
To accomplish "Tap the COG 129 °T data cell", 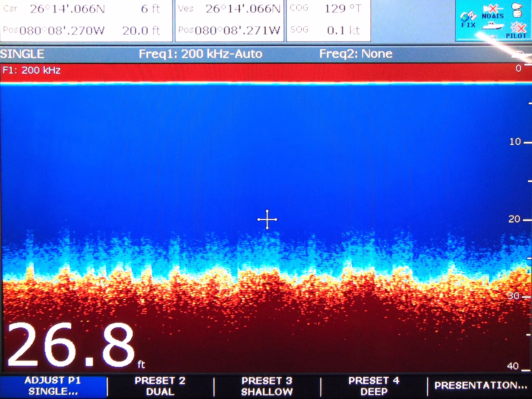I will click(328, 9).
